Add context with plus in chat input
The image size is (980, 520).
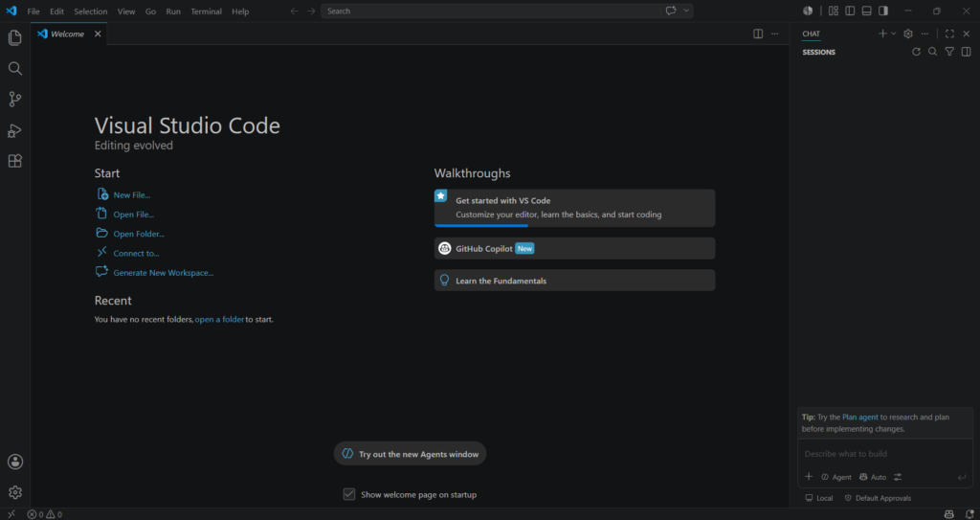(x=809, y=477)
